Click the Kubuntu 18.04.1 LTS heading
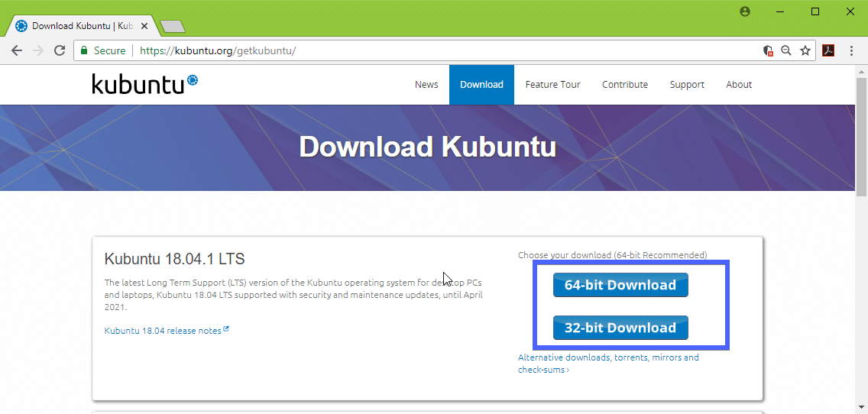 [174, 259]
